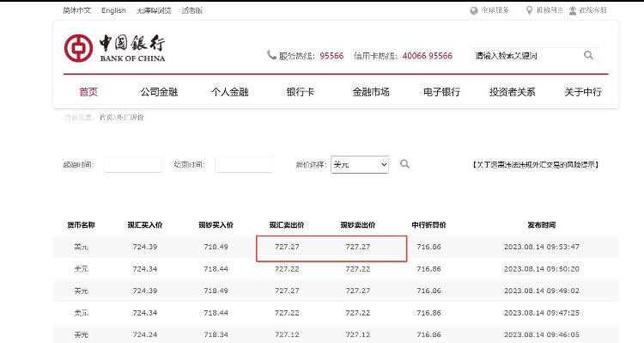The height and width of the screenshot is (343, 644).
Task: Open the 首页 navigation tab
Action: pos(88,92)
